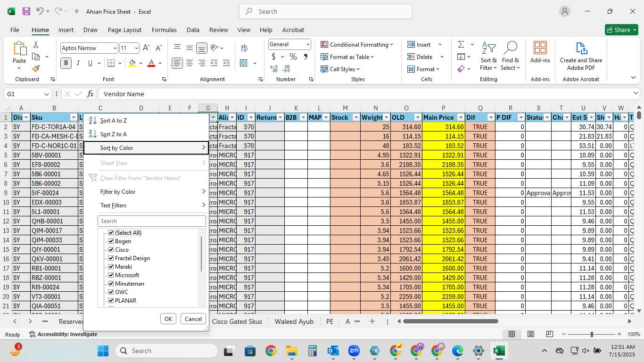The height and width of the screenshot is (362, 644).
Task: Toggle the (Select All) checkbox
Action: pyautogui.click(x=111, y=233)
